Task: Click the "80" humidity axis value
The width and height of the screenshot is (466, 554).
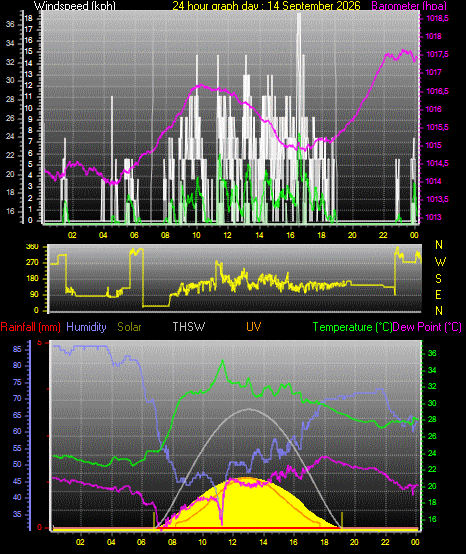Action: (x=17, y=366)
